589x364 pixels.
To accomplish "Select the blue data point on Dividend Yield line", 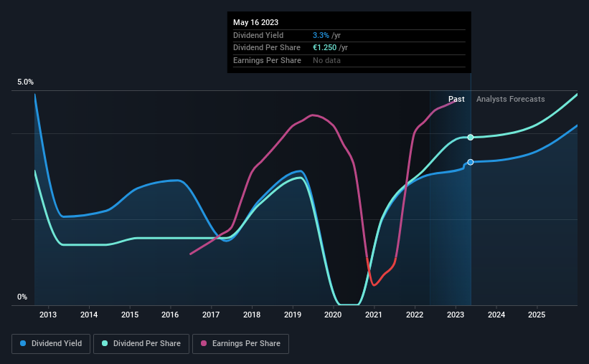I will [471, 162].
